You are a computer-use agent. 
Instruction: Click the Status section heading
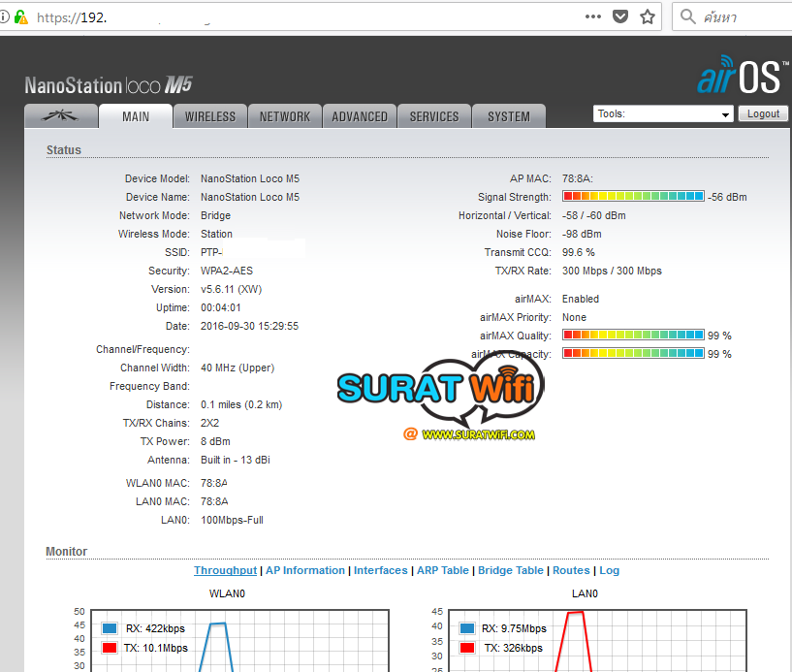[x=64, y=150]
